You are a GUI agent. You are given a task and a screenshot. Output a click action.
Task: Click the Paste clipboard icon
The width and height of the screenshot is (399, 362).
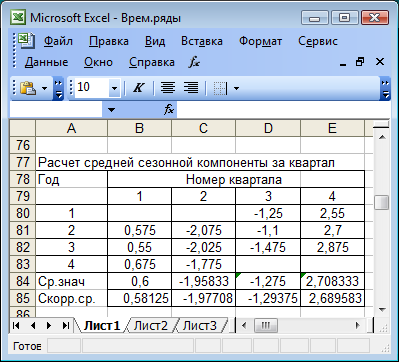coord(28,88)
